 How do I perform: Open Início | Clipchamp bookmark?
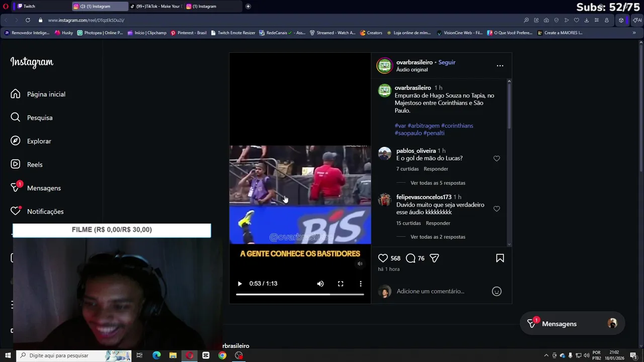[147, 33]
